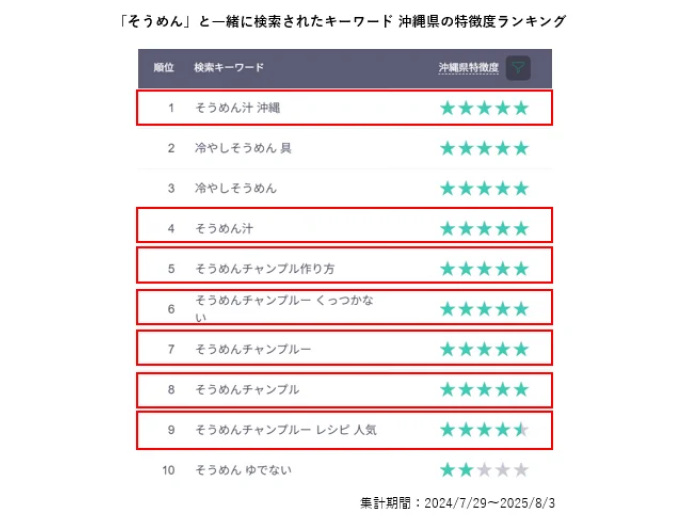Click the 順位 column header
This screenshot has width=693, height=520.
click(x=164, y=67)
